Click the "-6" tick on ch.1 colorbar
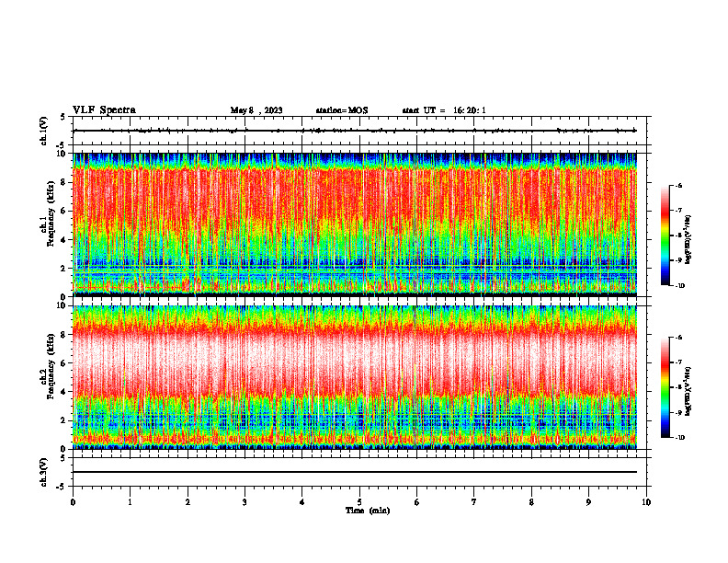This screenshot has width=728, height=563. point(679,186)
